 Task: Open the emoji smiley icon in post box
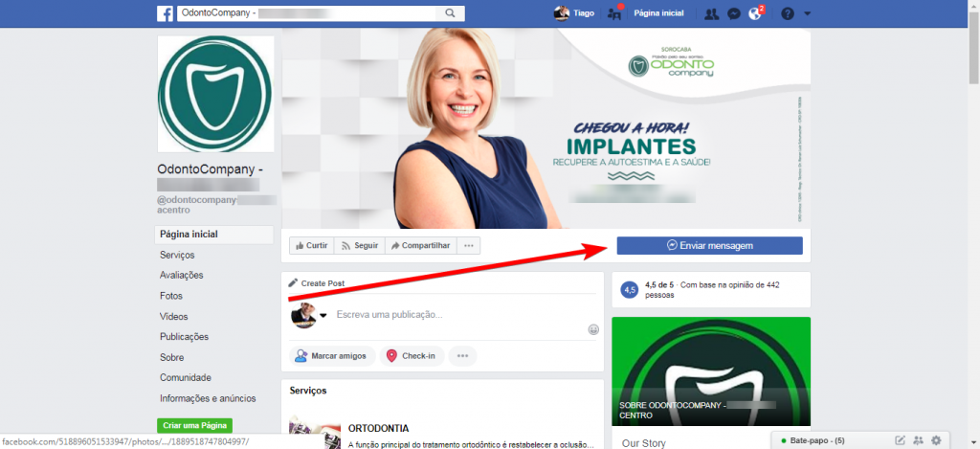coord(593,329)
